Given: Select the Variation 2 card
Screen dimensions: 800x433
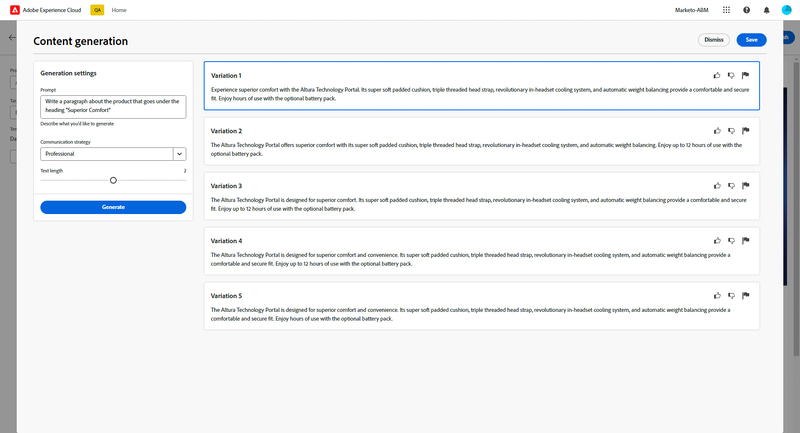Looking at the screenshot, I should (x=482, y=141).
